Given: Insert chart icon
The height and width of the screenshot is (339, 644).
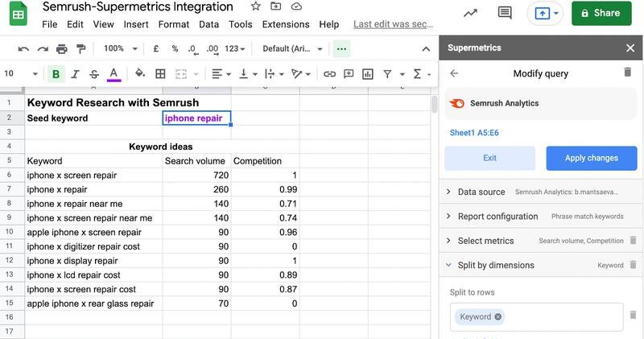Looking at the screenshot, I should tap(368, 74).
